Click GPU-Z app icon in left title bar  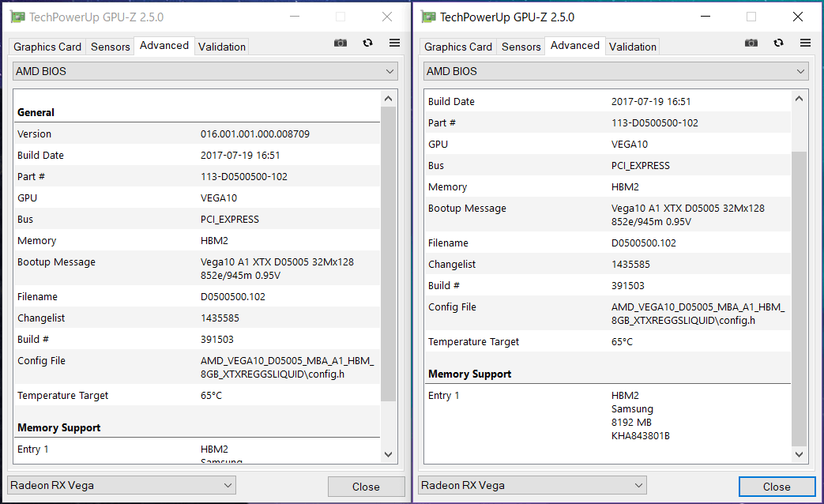point(18,17)
